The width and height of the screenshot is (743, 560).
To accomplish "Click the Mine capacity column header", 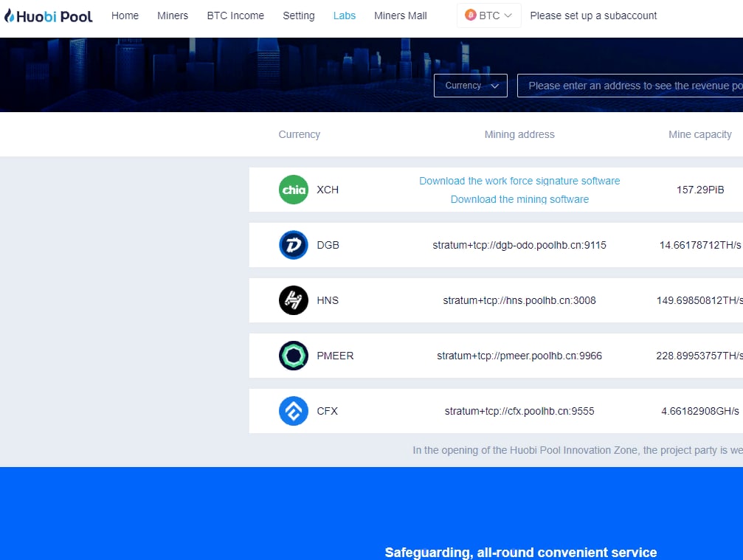I will tap(700, 134).
